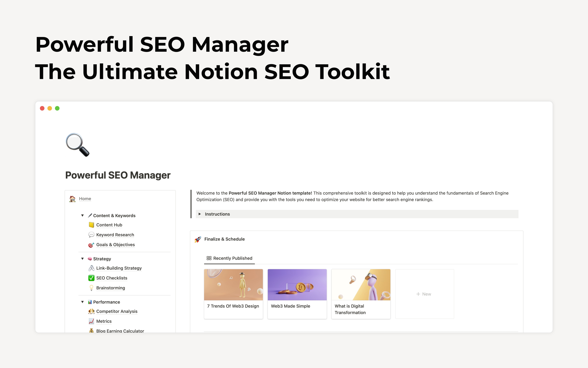The image size is (588, 368).
Task: Click the green maximize window button
Action: pos(57,108)
